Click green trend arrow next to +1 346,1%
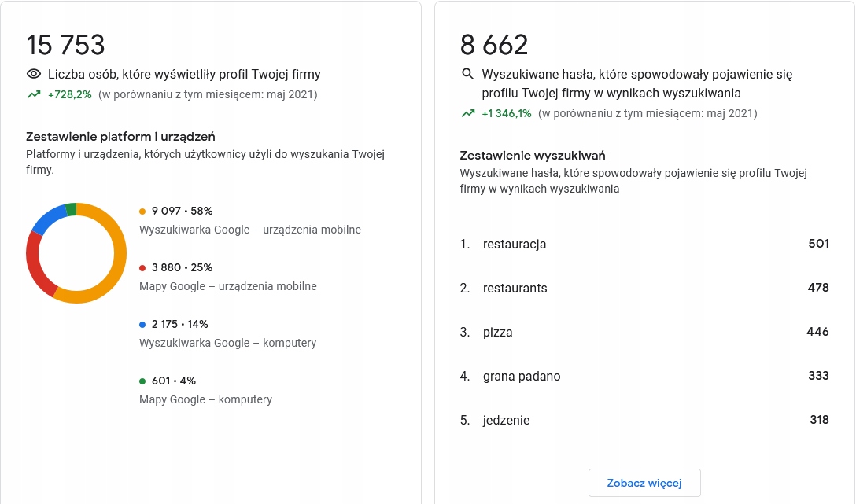856x504 pixels. 468,113
